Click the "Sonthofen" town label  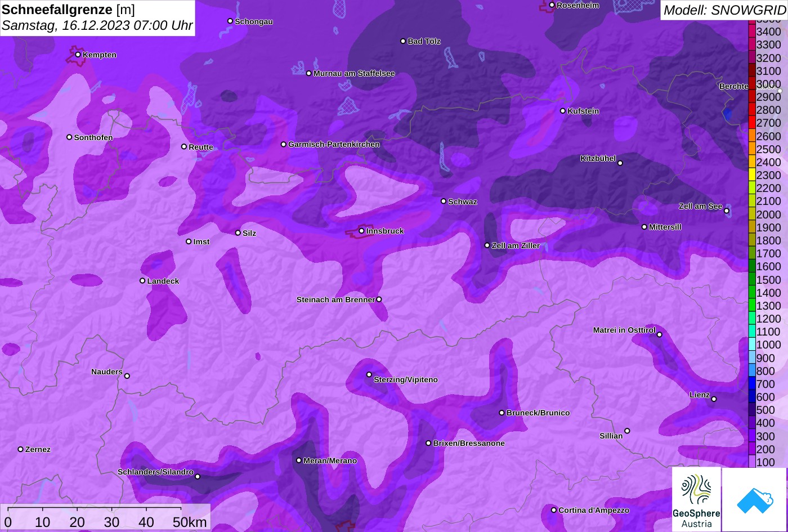tap(93, 137)
